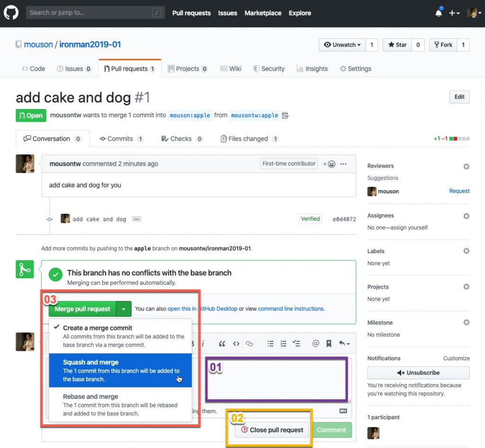Switch to the Checks tab
The width and height of the screenshot is (485, 448).
[182, 139]
